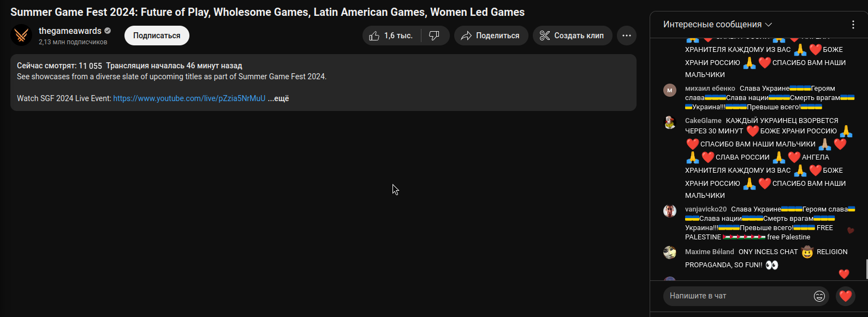Create a clip with Создать клип

click(572, 36)
